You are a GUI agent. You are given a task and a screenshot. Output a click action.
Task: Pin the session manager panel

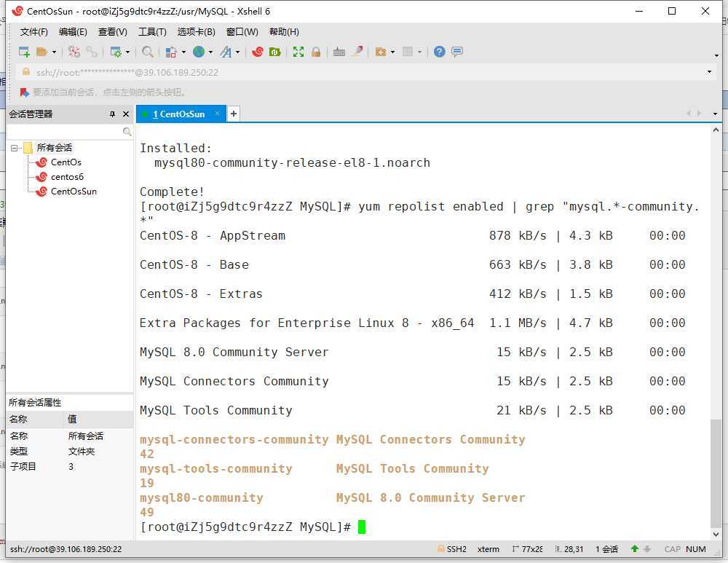click(112, 114)
